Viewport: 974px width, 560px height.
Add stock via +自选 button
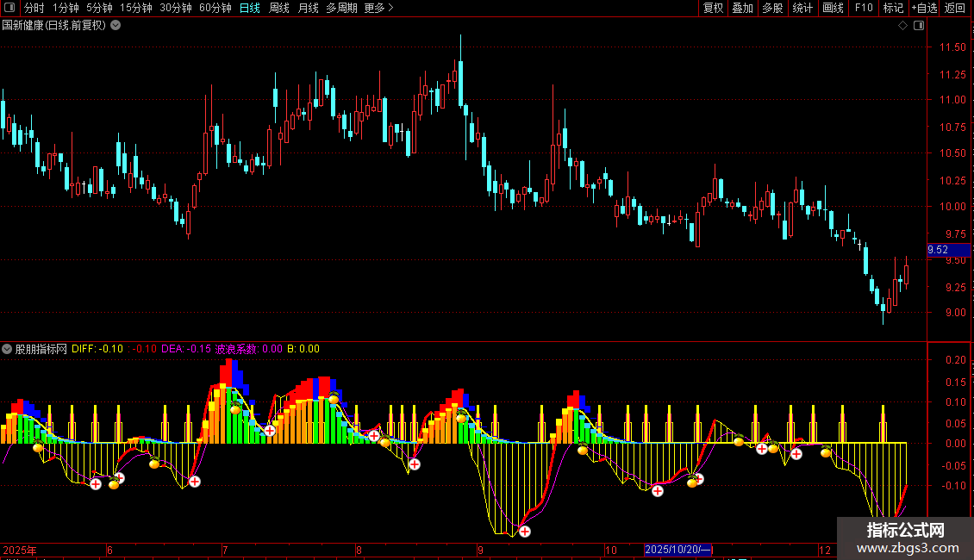924,8
